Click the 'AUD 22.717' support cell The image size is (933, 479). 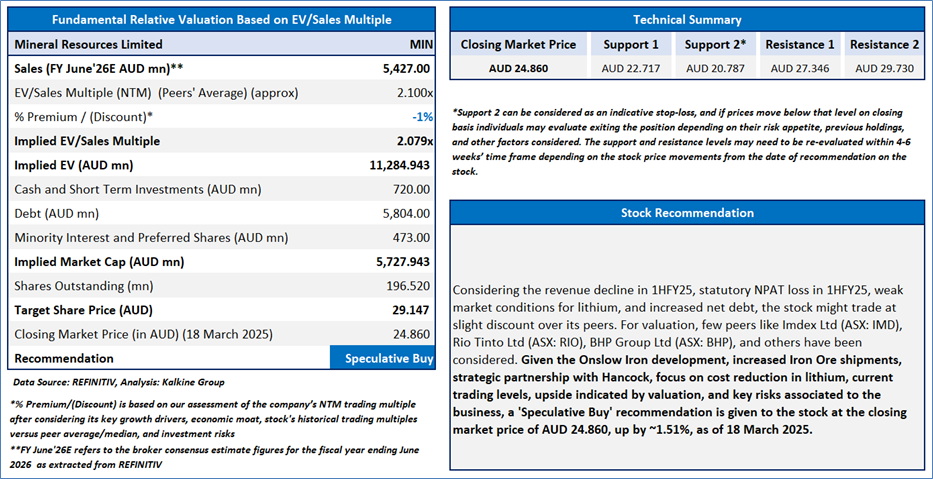coord(631,68)
